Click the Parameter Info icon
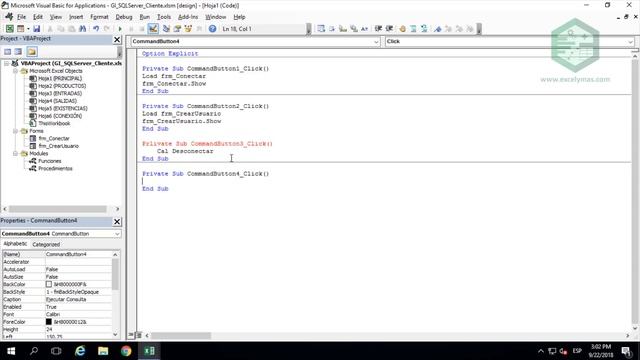The width and height of the screenshot is (640, 360). tap(354, 29)
